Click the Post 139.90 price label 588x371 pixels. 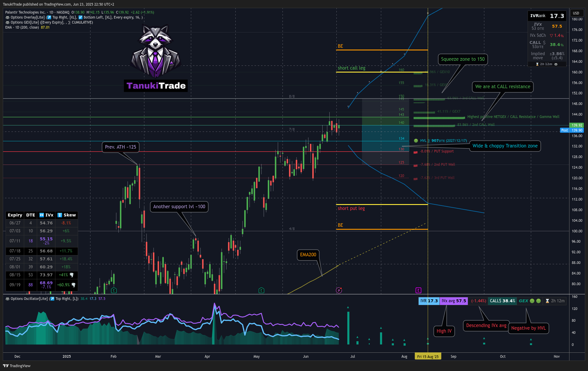pos(572,130)
